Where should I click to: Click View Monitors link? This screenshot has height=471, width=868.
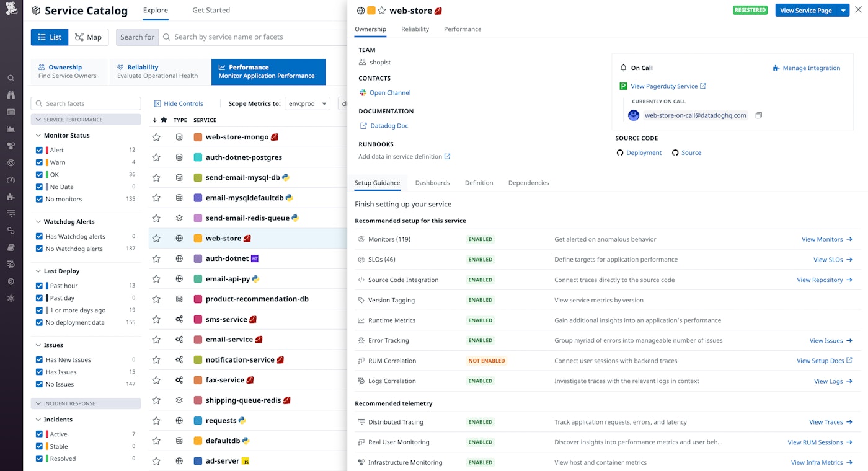click(x=827, y=239)
